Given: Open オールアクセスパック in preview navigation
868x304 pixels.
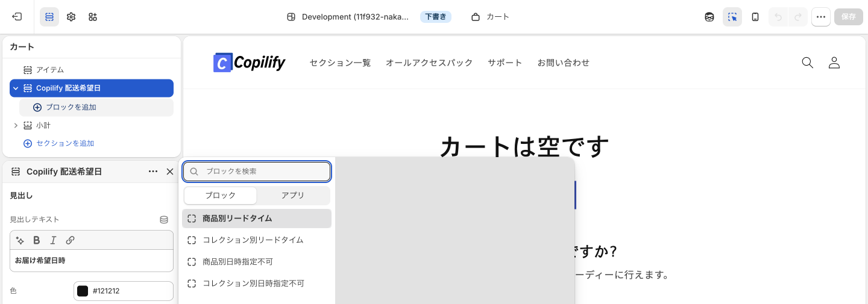Looking at the screenshot, I should pyautogui.click(x=429, y=63).
